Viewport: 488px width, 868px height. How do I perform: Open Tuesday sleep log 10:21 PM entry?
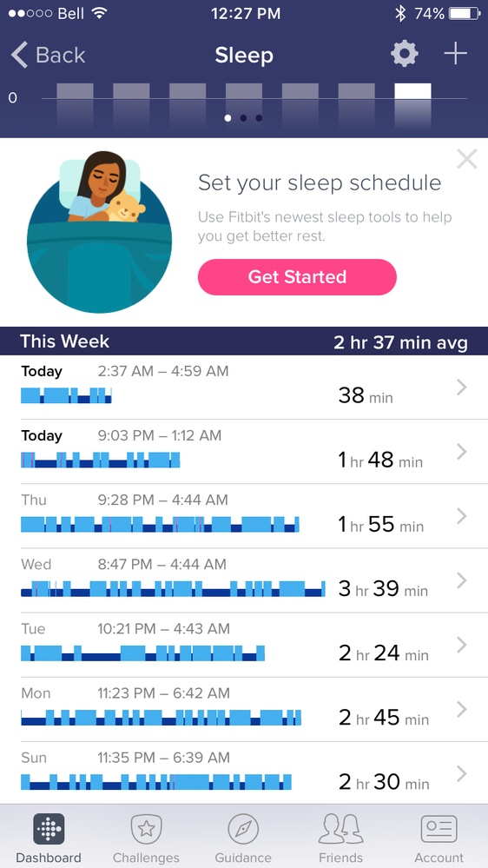(244, 645)
